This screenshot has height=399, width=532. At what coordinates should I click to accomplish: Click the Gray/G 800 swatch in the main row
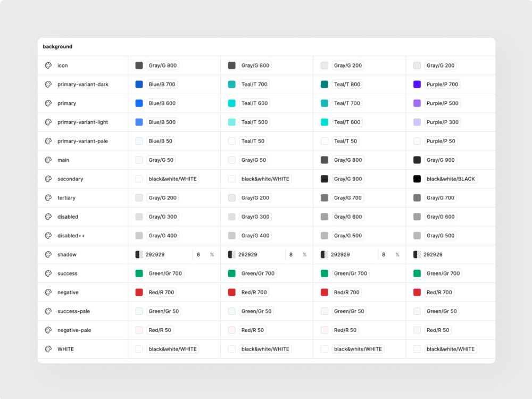pos(325,160)
